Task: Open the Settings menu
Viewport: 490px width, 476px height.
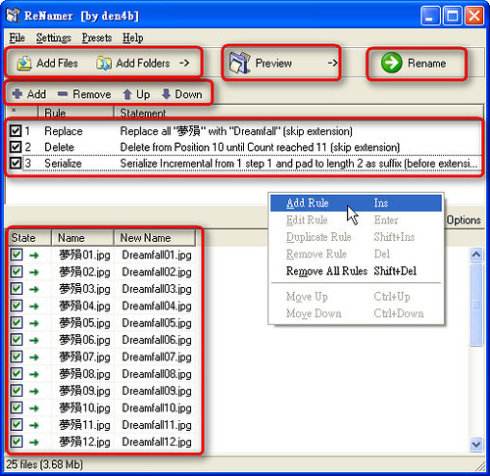Action: click(53, 38)
